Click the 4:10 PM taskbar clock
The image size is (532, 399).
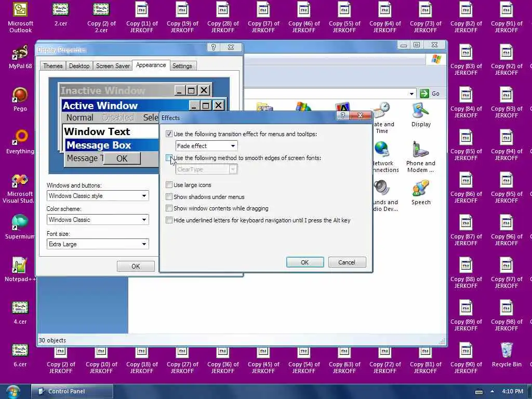(512, 391)
